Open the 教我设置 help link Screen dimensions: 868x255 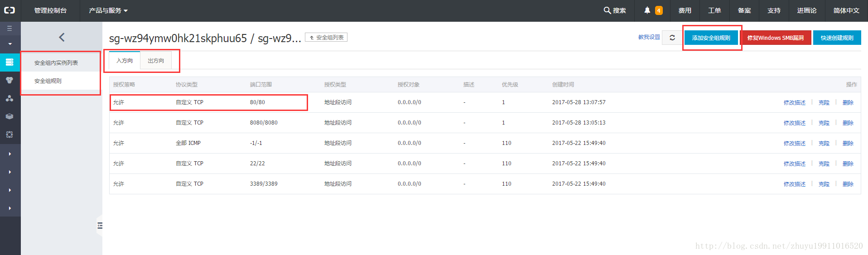click(x=649, y=37)
